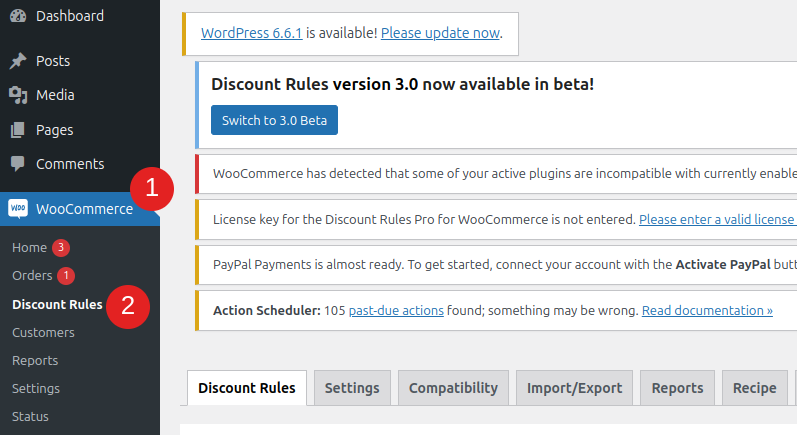Screen dimensions: 797x435
Task: Open WooCommerce Orders submenu
Action: [32, 275]
